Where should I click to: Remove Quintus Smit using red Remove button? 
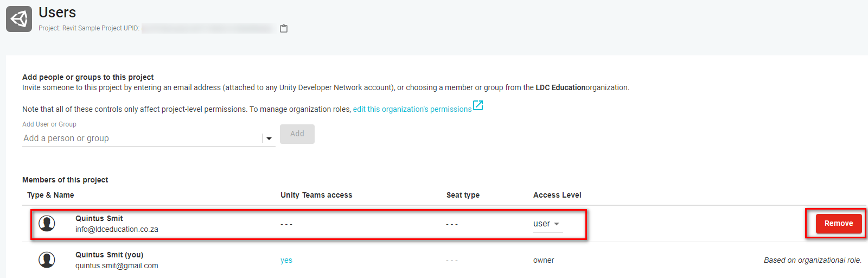coord(838,223)
